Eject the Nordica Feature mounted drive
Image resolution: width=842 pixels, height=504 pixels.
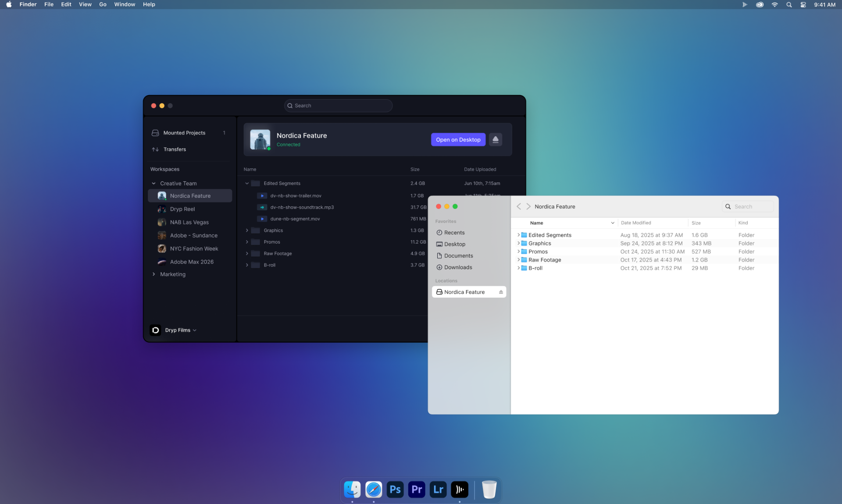click(x=496, y=139)
